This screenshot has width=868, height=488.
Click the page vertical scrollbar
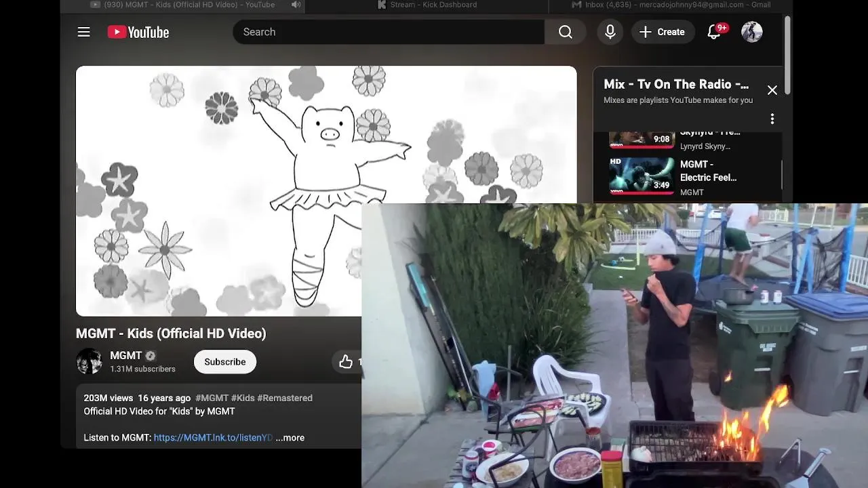787,54
